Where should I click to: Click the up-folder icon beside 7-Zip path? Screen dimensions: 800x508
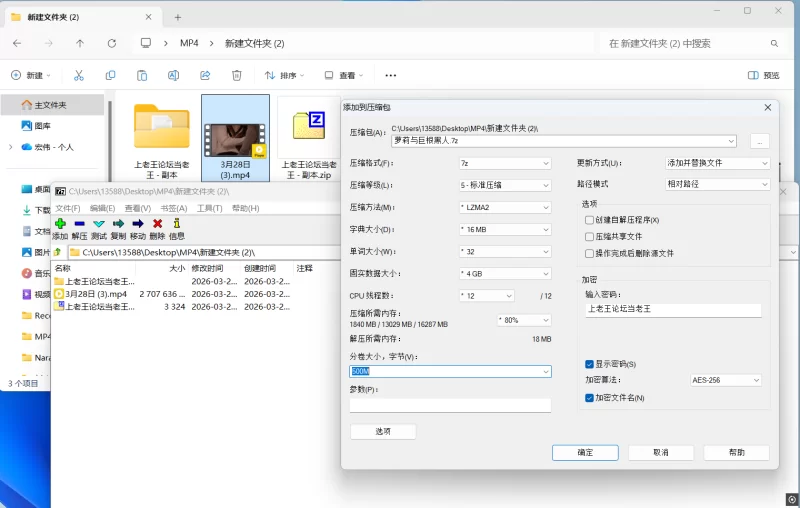pos(58,253)
